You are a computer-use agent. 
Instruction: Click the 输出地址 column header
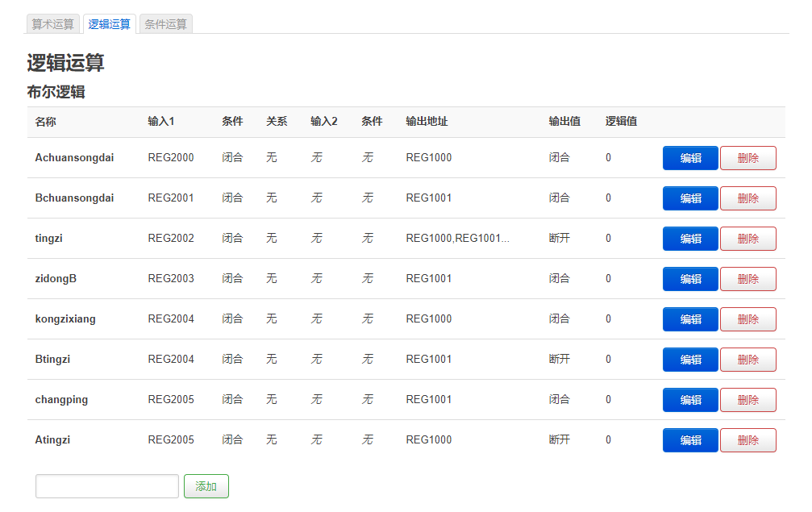click(427, 121)
